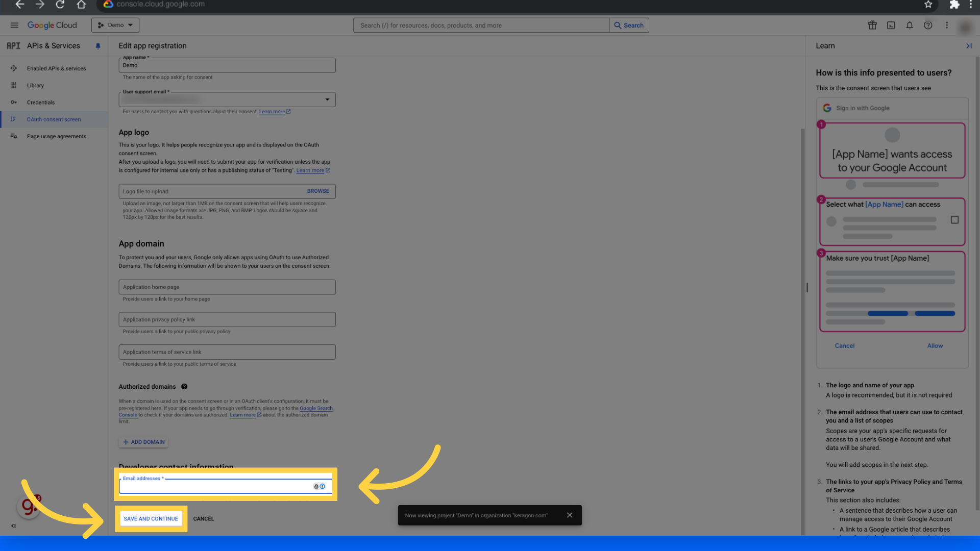
Task: Collapse the left navigation sidebar
Action: tap(14, 526)
